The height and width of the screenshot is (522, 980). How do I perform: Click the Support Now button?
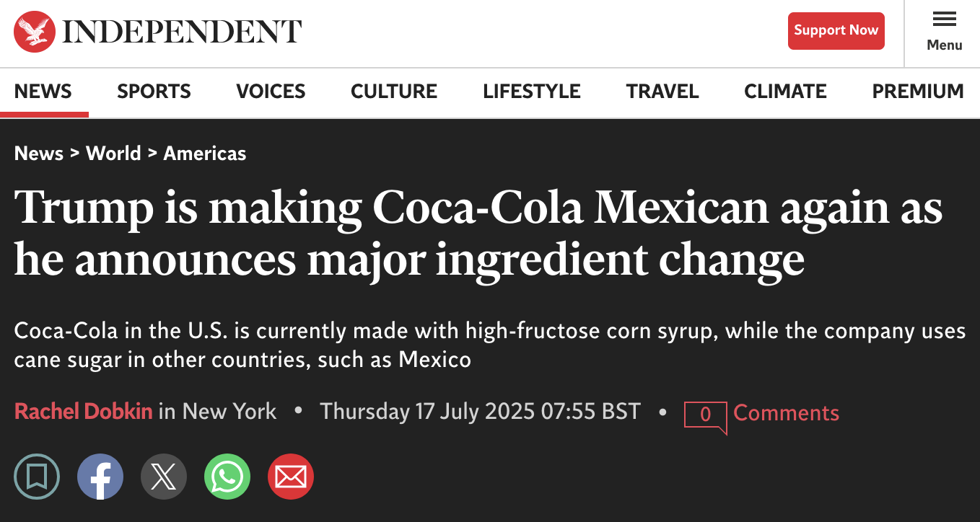(836, 31)
